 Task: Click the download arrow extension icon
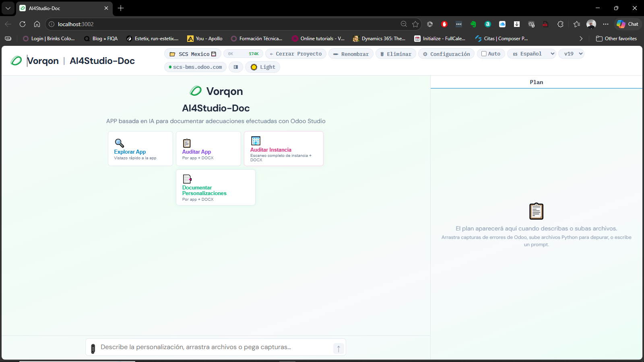(x=517, y=24)
